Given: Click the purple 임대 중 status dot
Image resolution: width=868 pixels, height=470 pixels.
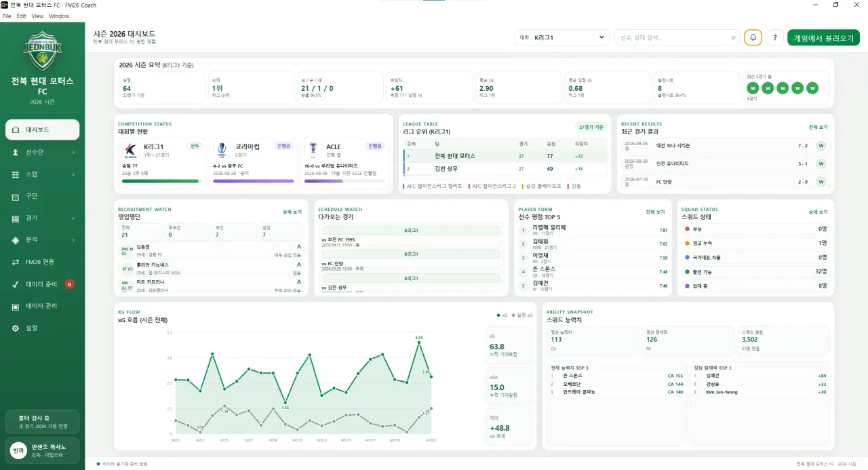Looking at the screenshot, I should click(x=688, y=286).
